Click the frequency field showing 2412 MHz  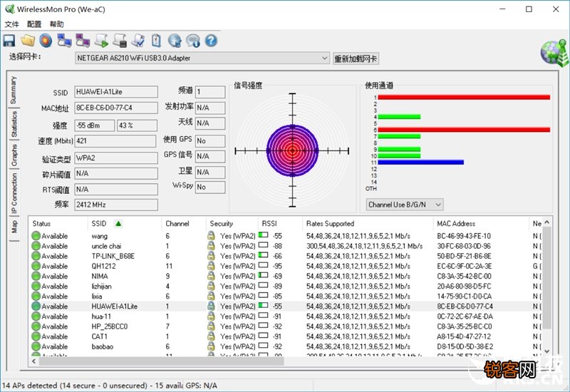tap(116, 205)
